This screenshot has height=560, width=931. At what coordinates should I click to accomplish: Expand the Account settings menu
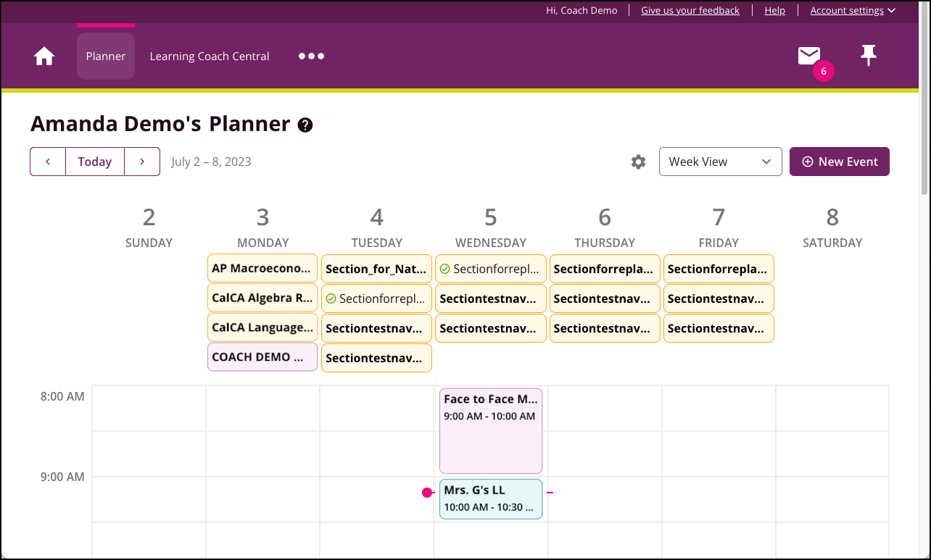click(x=853, y=10)
